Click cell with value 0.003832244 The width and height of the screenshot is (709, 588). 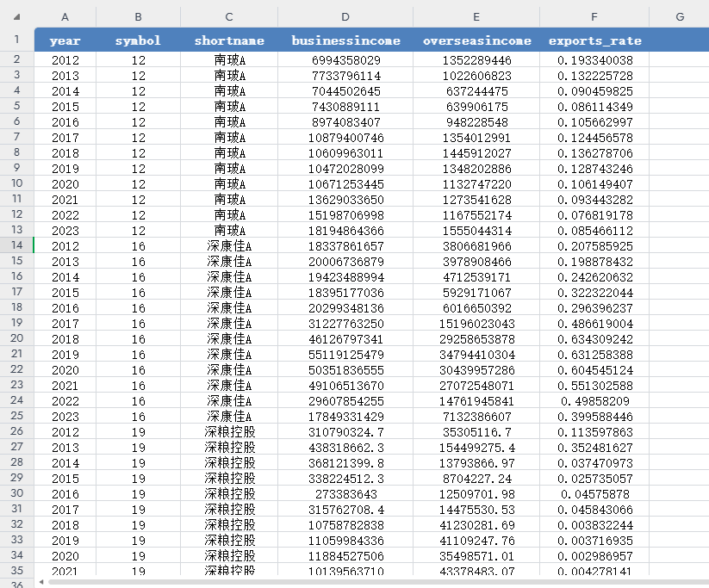click(x=594, y=525)
